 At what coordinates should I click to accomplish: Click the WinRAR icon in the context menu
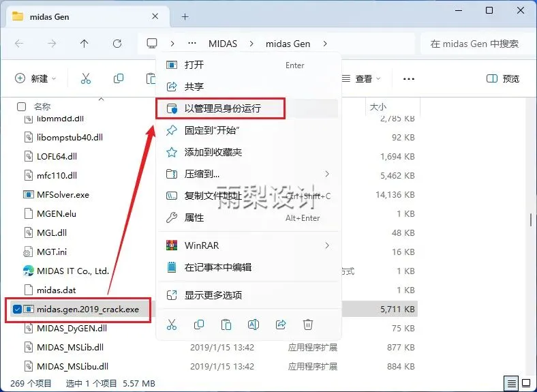pyautogui.click(x=172, y=245)
